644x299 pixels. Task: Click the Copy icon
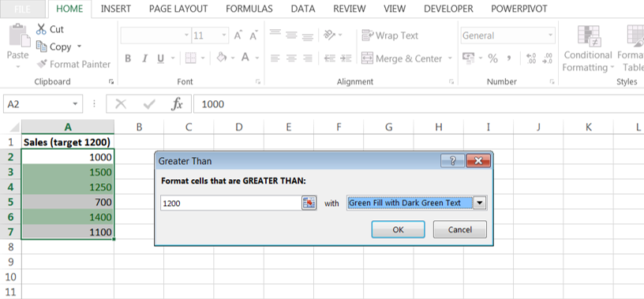point(42,47)
